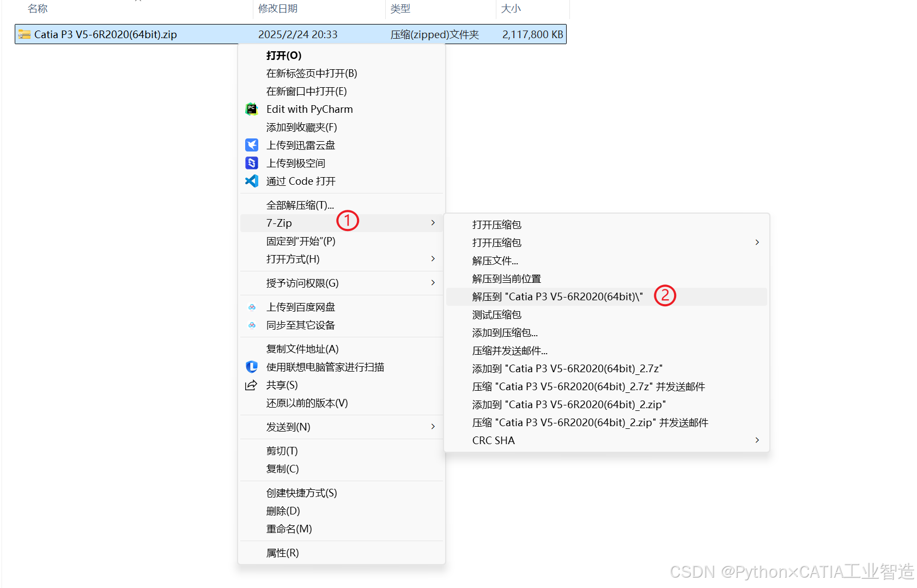Expand the second 打开压缩包 submenu arrow
The width and height of the screenshot is (917, 588).
(x=757, y=242)
